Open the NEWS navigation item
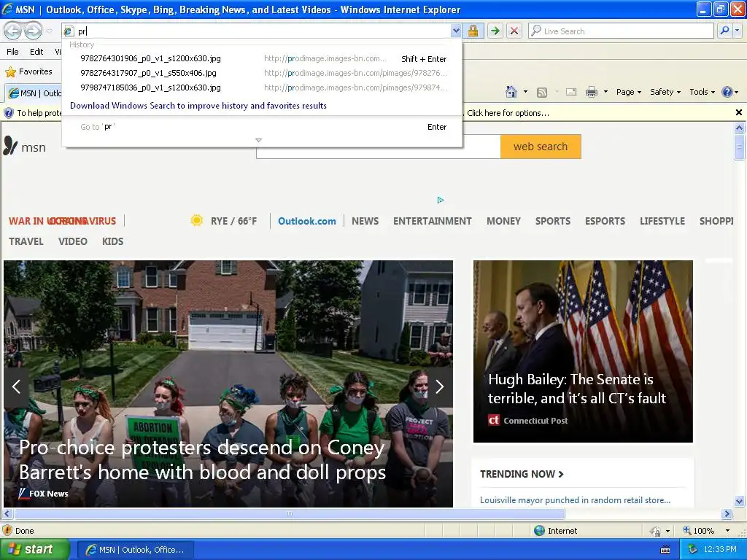This screenshot has width=747, height=560. (x=365, y=221)
